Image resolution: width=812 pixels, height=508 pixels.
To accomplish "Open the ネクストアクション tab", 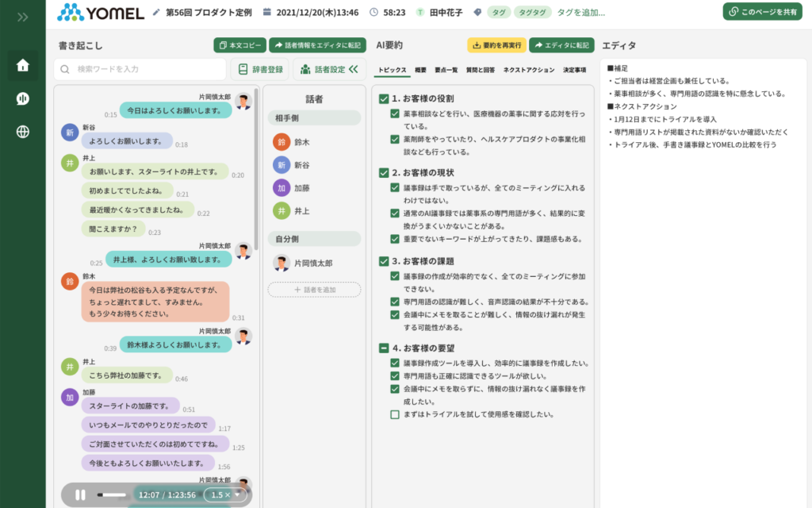I will pyautogui.click(x=529, y=70).
